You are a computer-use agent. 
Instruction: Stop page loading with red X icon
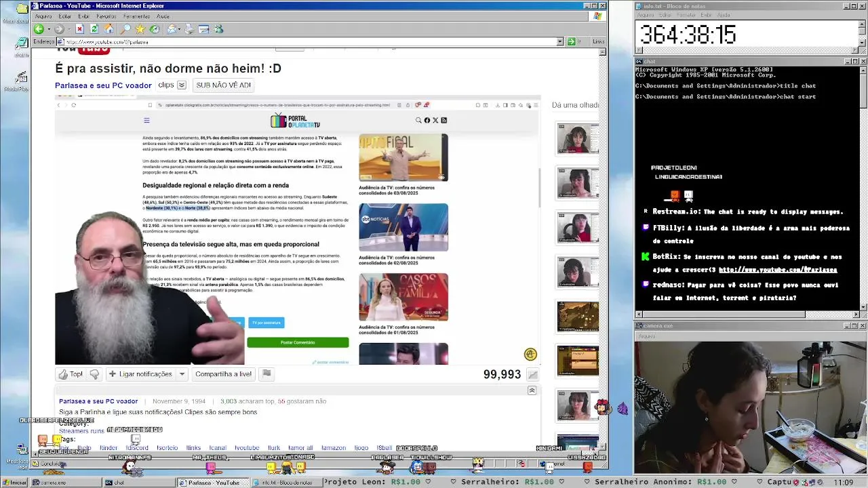click(x=79, y=29)
